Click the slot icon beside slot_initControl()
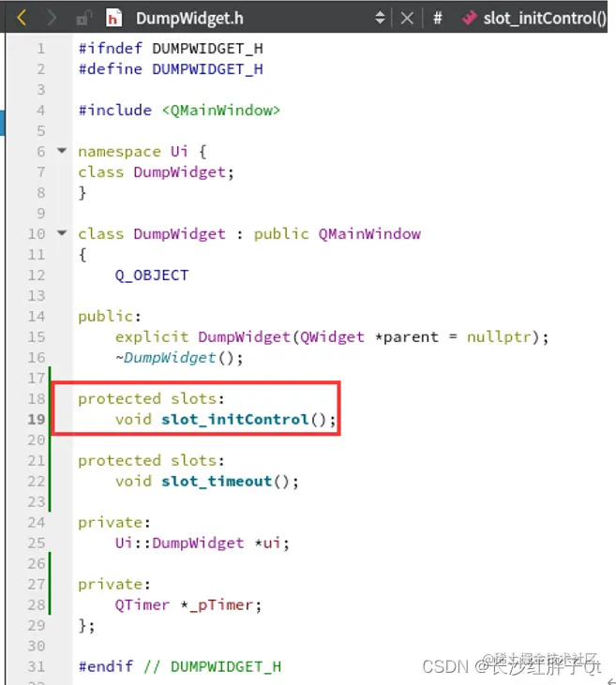Viewport: 616px width, 685px height. [x=469, y=18]
